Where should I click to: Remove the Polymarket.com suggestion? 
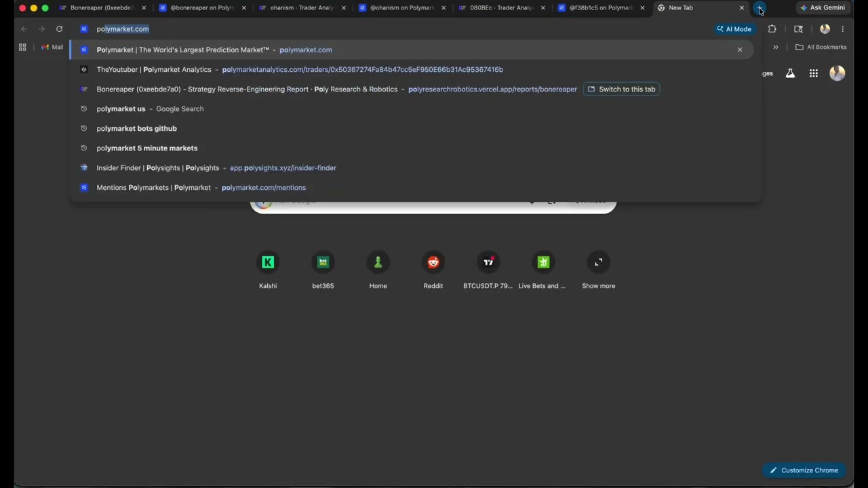(x=740, y=49)
